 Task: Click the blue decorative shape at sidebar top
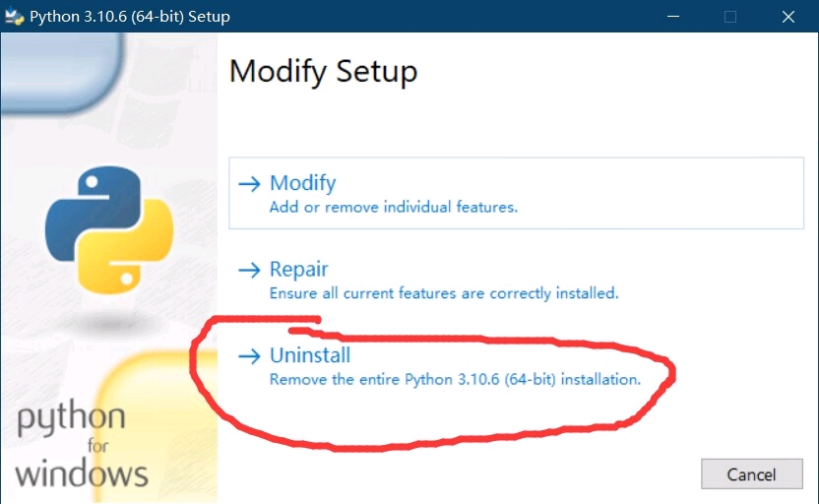pos(59,69)
